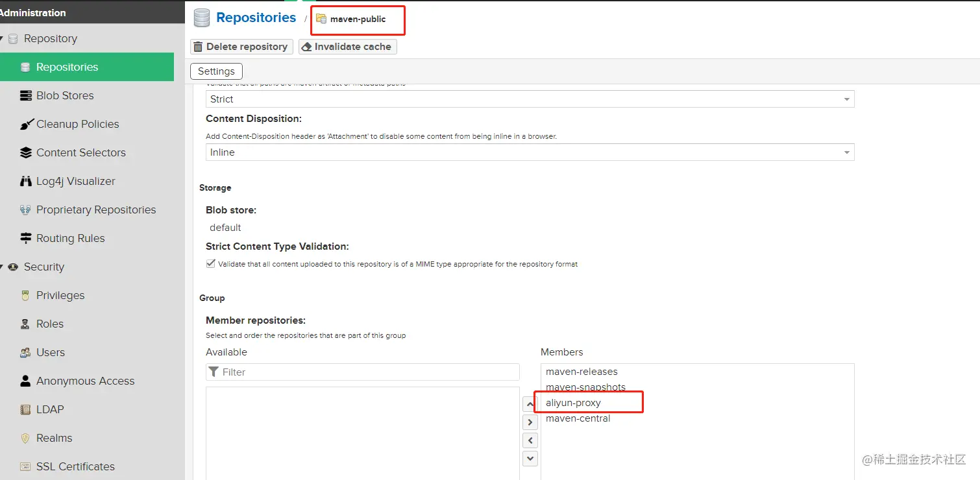Click the Filter input for Available repositories
This screenshot has height=480, width=980.
[x=363, y=372]
